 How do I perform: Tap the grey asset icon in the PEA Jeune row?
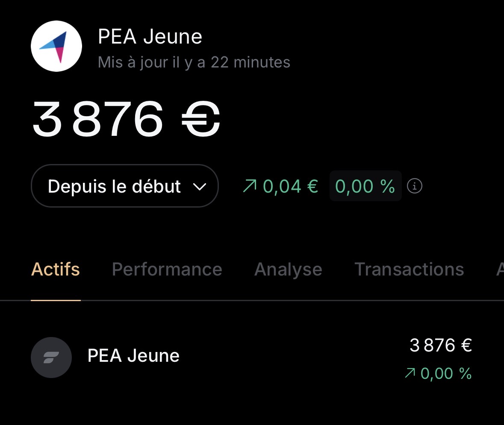point(51,357)
